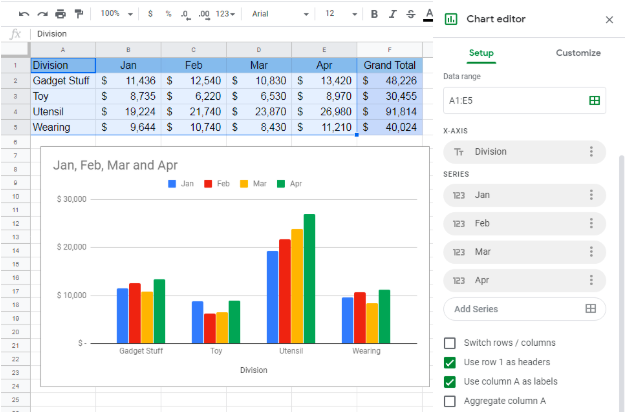
Task: Increase decimal places icon
Action: coord(204,14)
